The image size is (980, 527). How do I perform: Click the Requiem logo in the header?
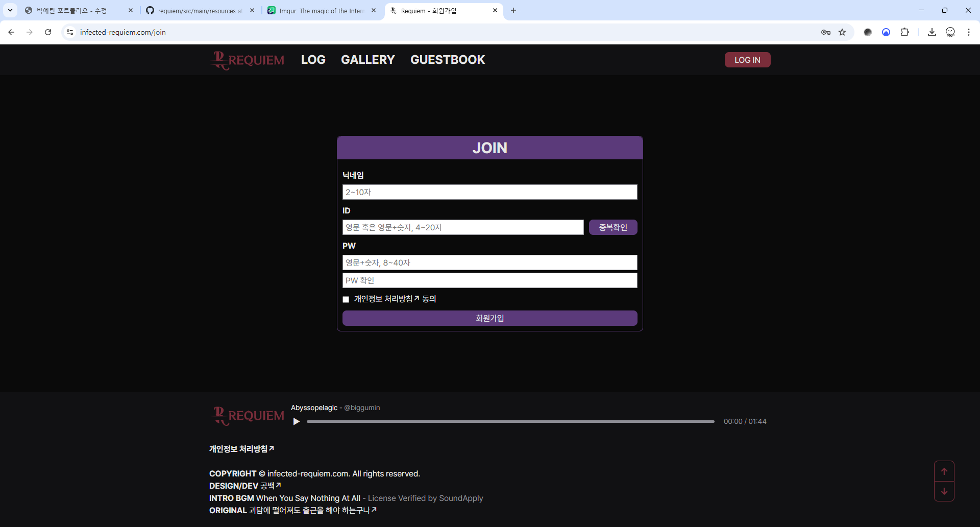(248, 60)
